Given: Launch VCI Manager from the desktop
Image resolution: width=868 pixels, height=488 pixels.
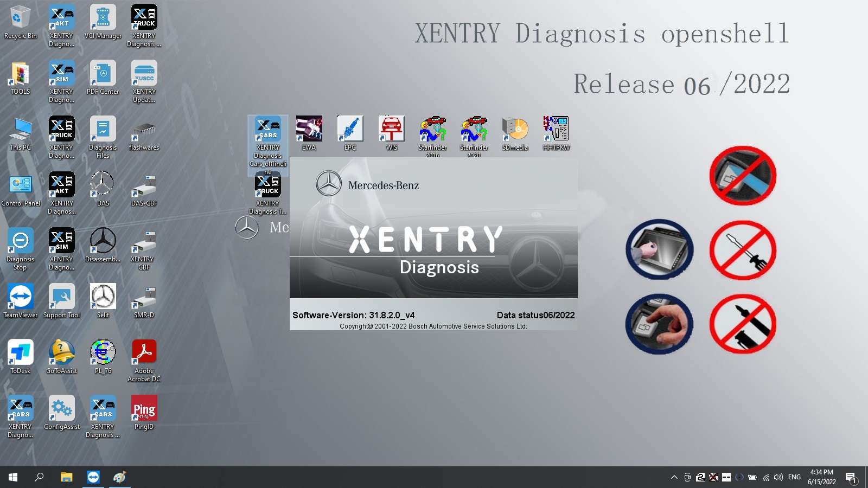Looking at the screenshot, I should (x=103, y=23).
